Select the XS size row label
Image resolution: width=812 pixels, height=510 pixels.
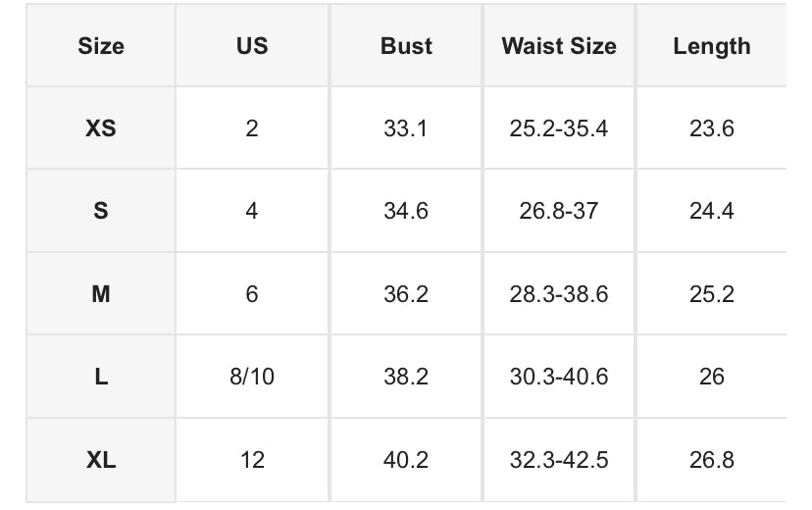101,128
